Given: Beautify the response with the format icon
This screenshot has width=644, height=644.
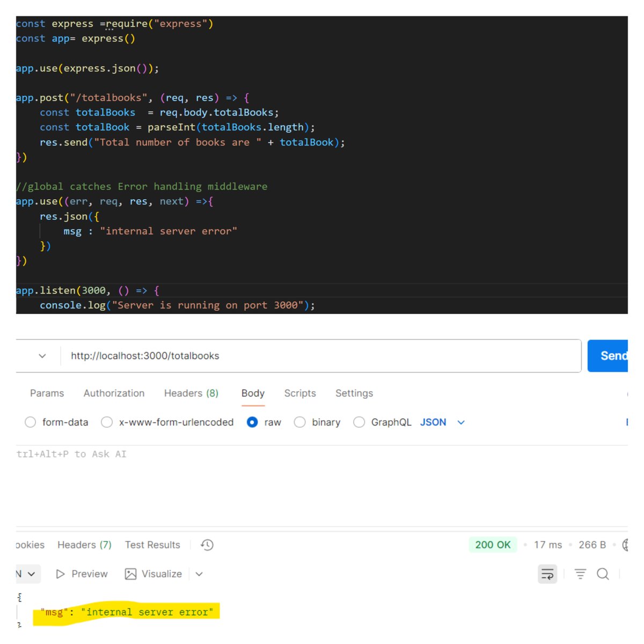Looking at the screenshot, I should [x=581, y=574].
